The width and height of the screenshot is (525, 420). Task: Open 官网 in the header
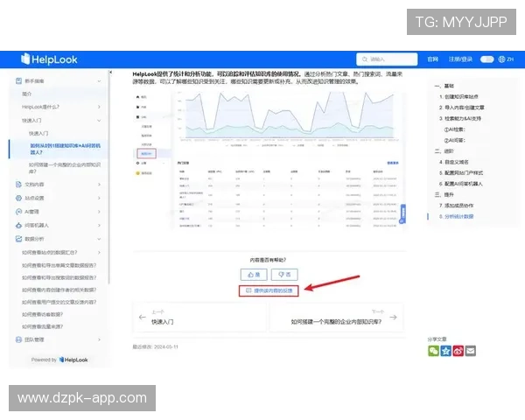click(x=432, y=59)
